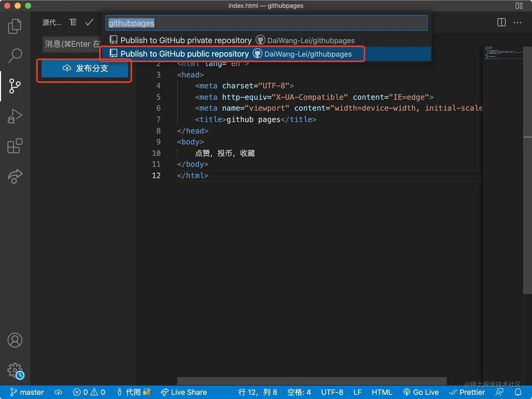Click Prettier in the status bar
The image size is (532, 399).
point(467,392)
